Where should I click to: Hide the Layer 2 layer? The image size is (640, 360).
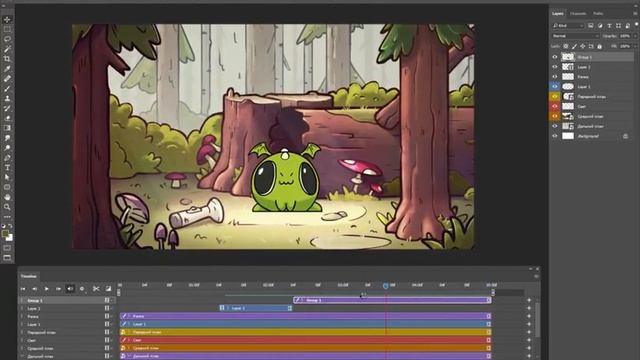coord(555,67)
